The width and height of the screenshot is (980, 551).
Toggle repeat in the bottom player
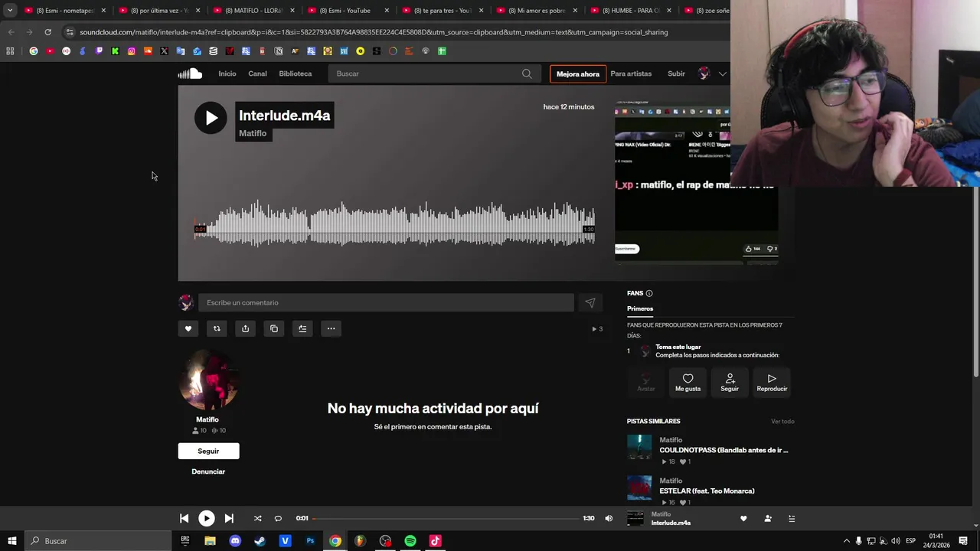point(278,518)
